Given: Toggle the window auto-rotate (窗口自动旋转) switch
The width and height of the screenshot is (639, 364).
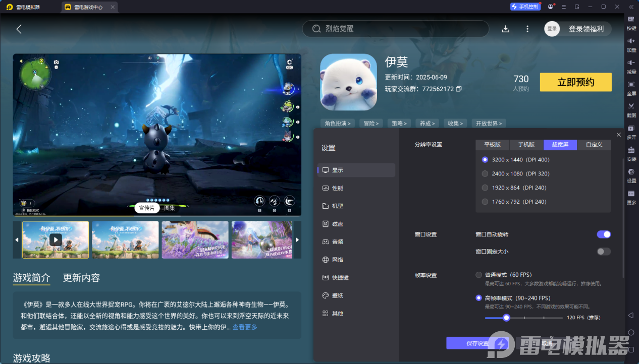Looking at the screenshot, I should pyautogui.click(x=604, y=234).
